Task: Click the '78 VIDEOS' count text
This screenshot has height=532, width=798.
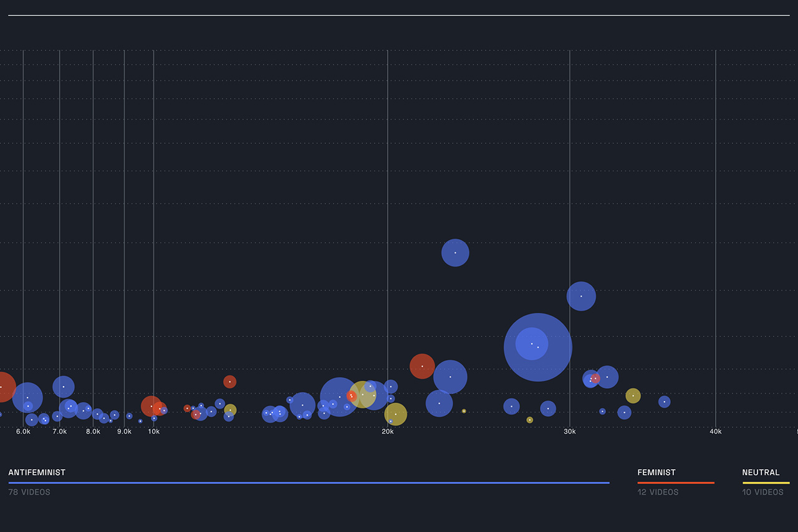Action: tap(29, 492)
